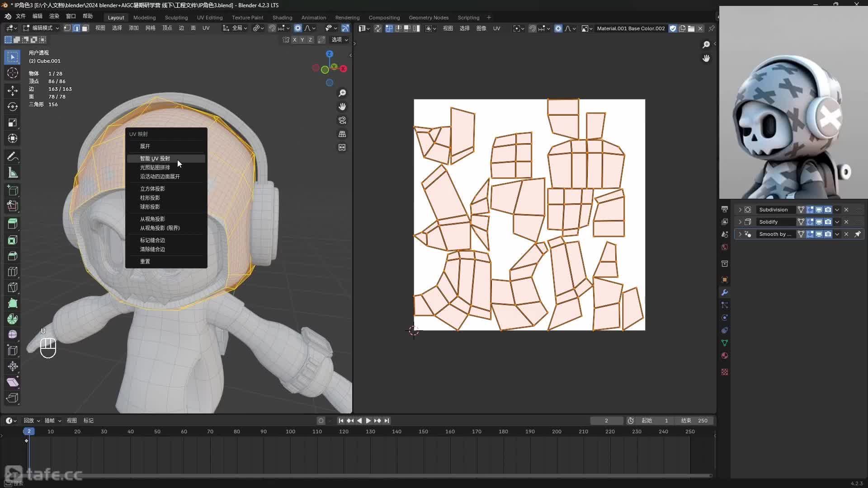This screenshot has width=868, height=488.
Task: Toggle Subdivision edit mode display
Action: click(x=810, y=210)
